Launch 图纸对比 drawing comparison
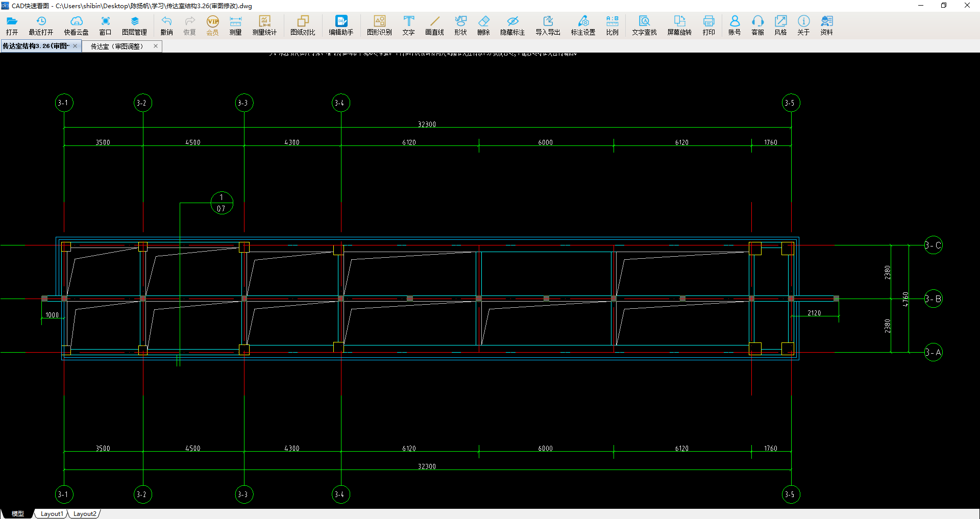The height and width of the screenshot is (519, 980). (x=303, y=25)
